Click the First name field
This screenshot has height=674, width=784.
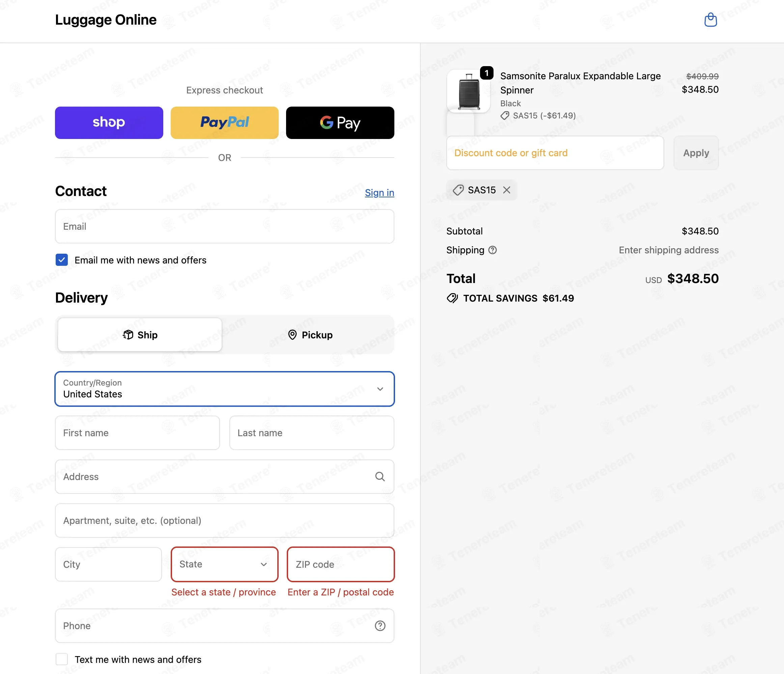137,433
